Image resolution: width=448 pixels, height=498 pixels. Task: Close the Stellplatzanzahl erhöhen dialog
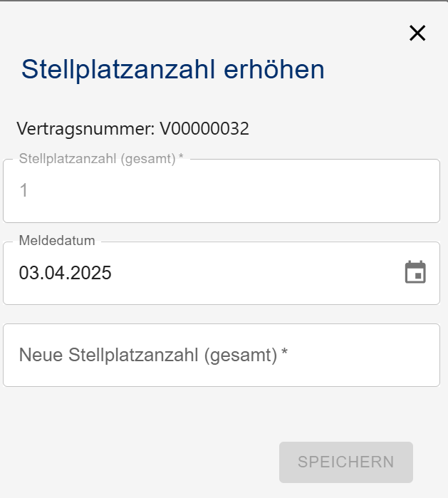pos(417,33)
